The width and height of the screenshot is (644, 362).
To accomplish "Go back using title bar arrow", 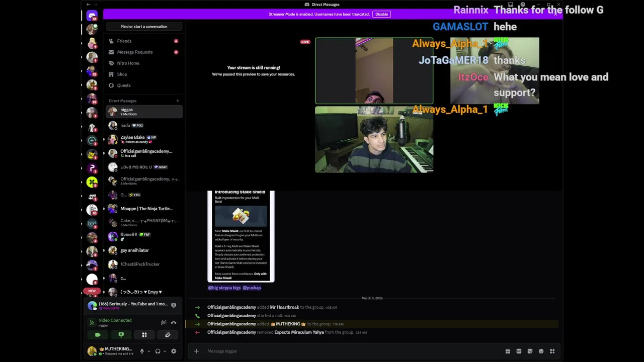I will pos(89,5).
